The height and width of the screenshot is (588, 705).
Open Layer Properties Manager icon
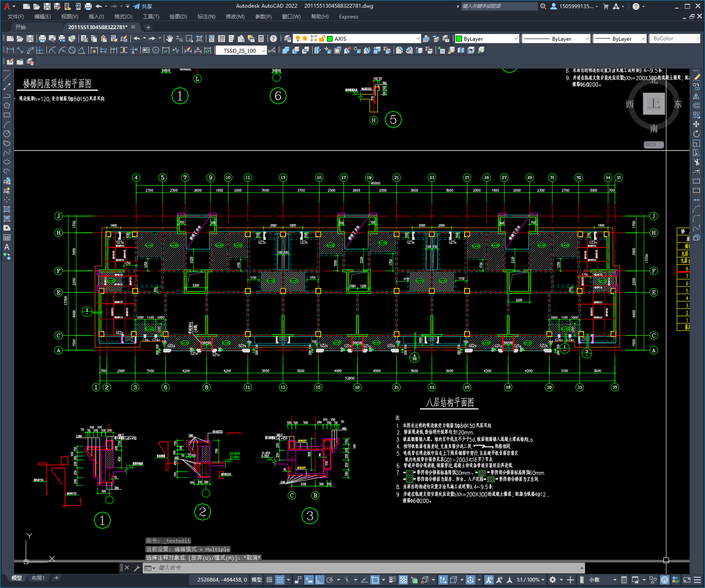(288, 39)
